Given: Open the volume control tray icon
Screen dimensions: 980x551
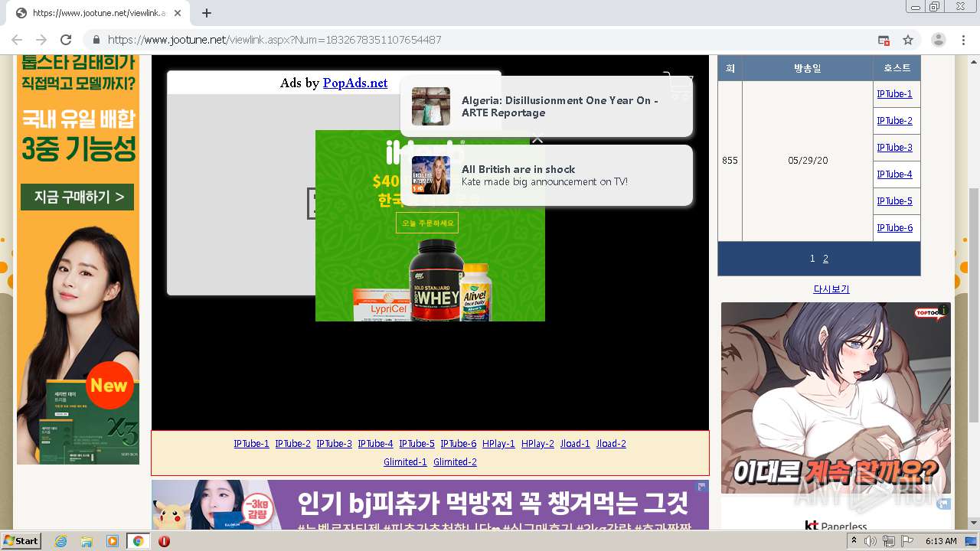Looking at the screenshot, I should click(x=871, y=541).
